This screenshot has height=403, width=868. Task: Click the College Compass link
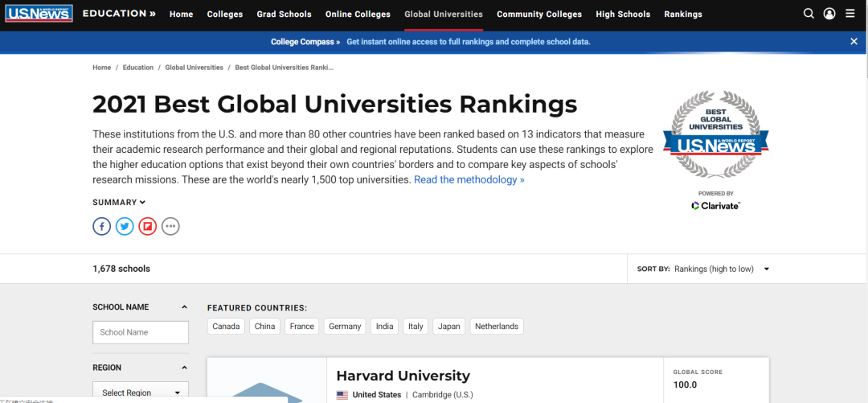(x=305, y=42)
